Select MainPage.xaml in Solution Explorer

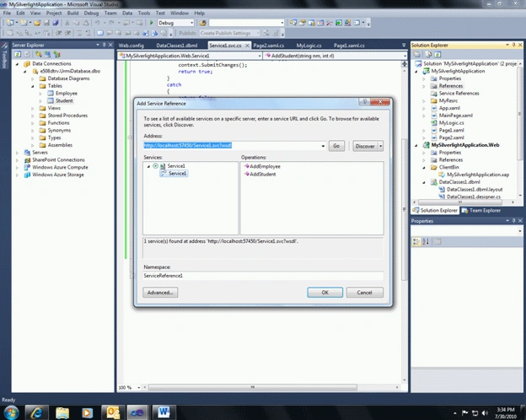click(455, 116)
